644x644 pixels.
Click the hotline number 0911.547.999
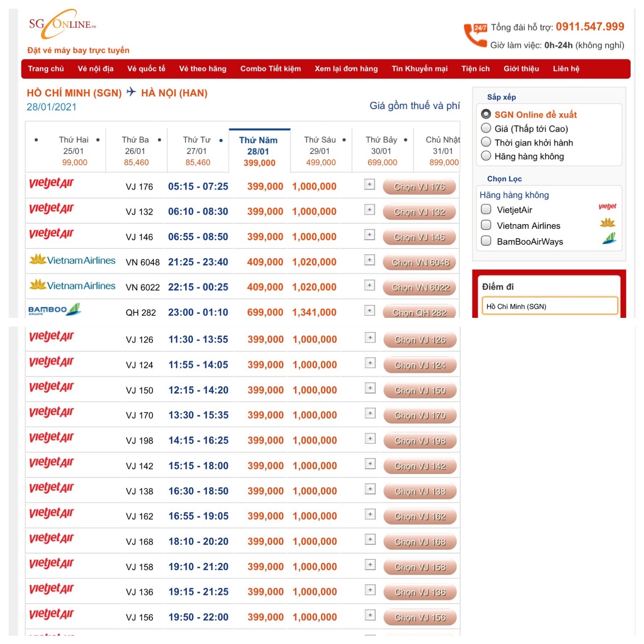pyautogui.click(x=590, y=26)
